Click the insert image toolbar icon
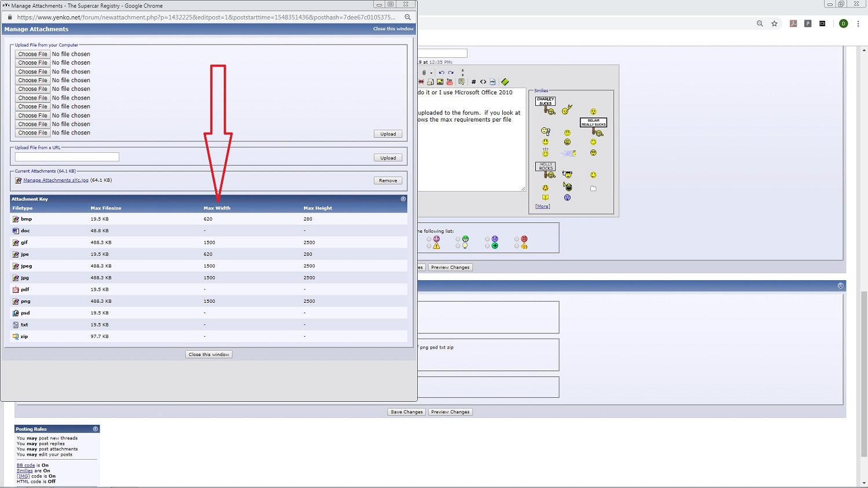 pyautogui.click(x=440, y=82)
